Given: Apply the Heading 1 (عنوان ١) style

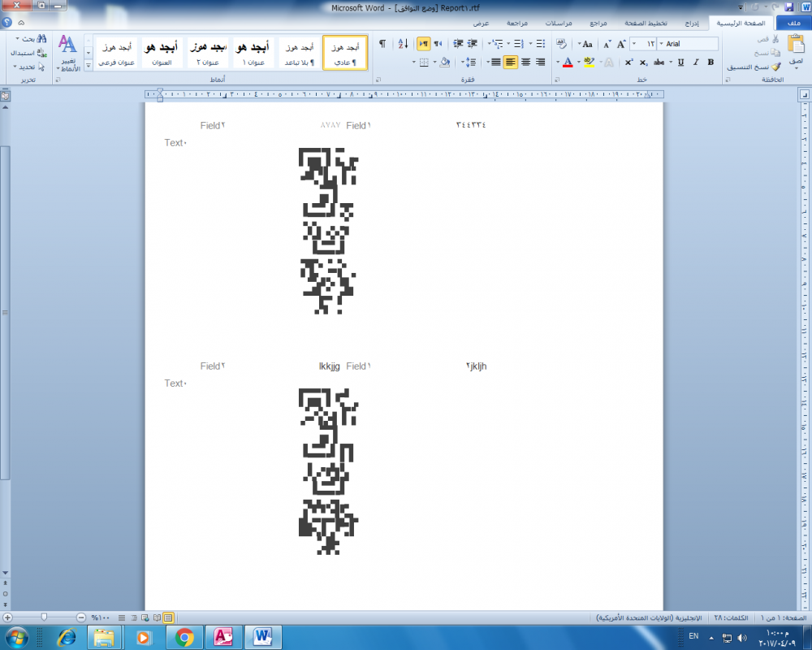Looking at the screenshot, I should tap(253, 52).
